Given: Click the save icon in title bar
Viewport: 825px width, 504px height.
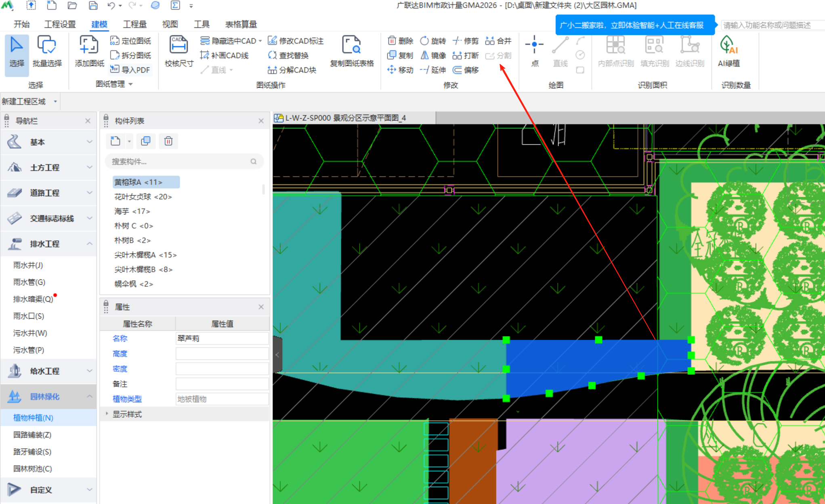Looking at the screenshot, I should (x=93, y=5).
